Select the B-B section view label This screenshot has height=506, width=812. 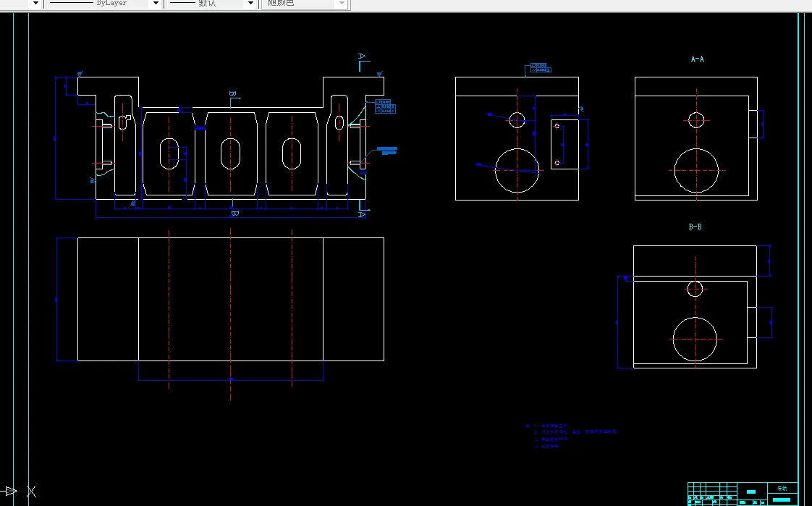coord(695,227)
